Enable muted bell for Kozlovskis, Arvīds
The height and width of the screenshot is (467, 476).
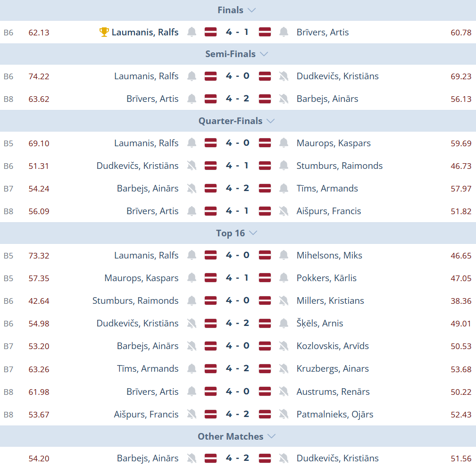[284, 346]
